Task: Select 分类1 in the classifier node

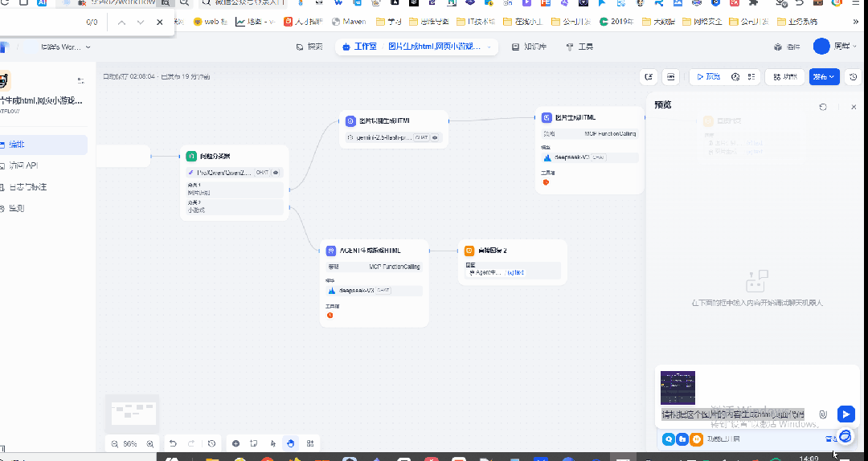Action: pyautogui.click(x=234, y=190)
